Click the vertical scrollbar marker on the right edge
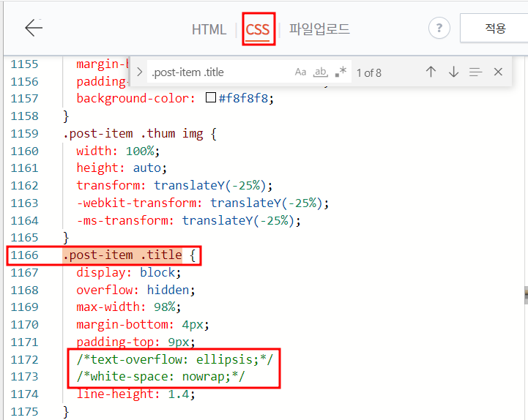 pos(526,295)
